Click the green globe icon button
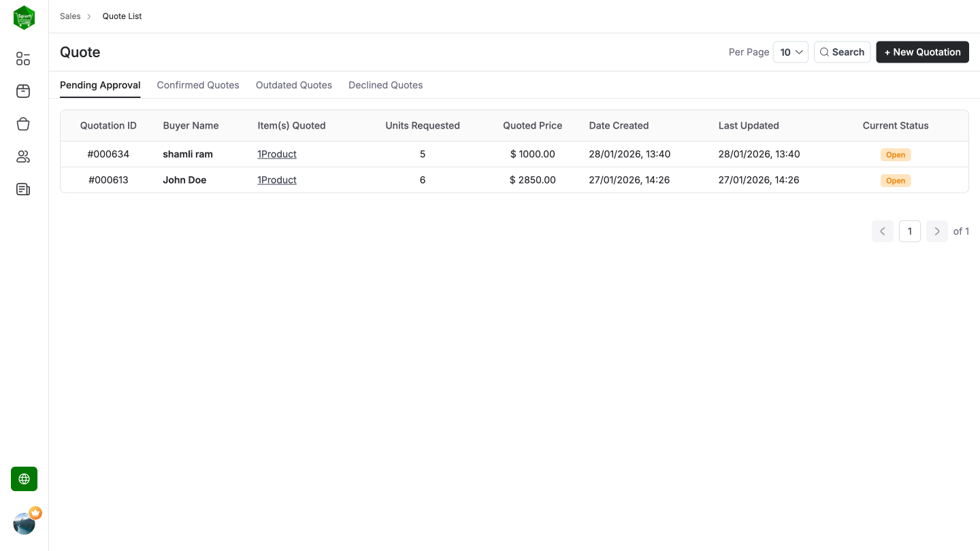 24,479
